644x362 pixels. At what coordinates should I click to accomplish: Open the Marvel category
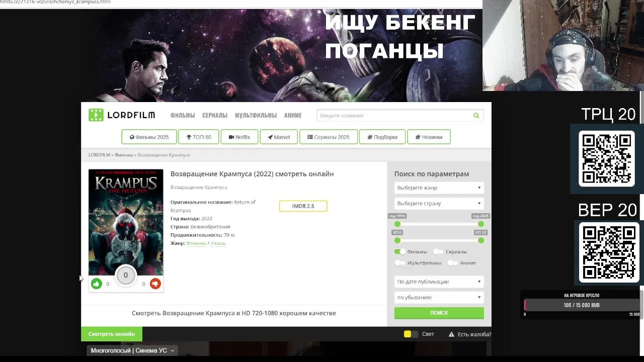pos(279,137)
